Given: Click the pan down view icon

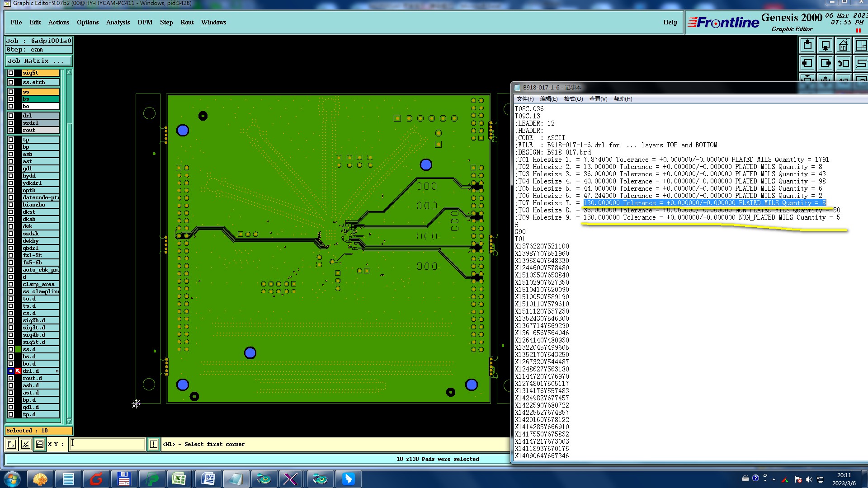Looking at the screenshot, I should 826,45.
